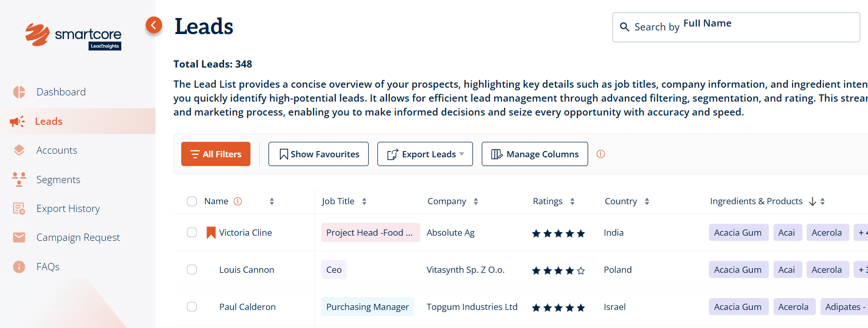Sort by Job Title column arrows
The height and width of the screenshot is (328, 868).
click(364, 201)
